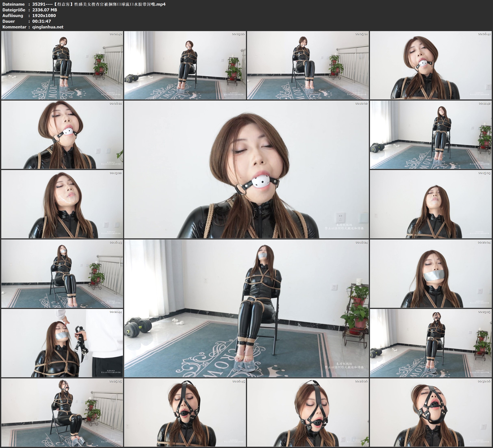Viewport: 493px width, 448px height.
Task: Open the thumbnail at 00:21:44
Action: [62, 343]
